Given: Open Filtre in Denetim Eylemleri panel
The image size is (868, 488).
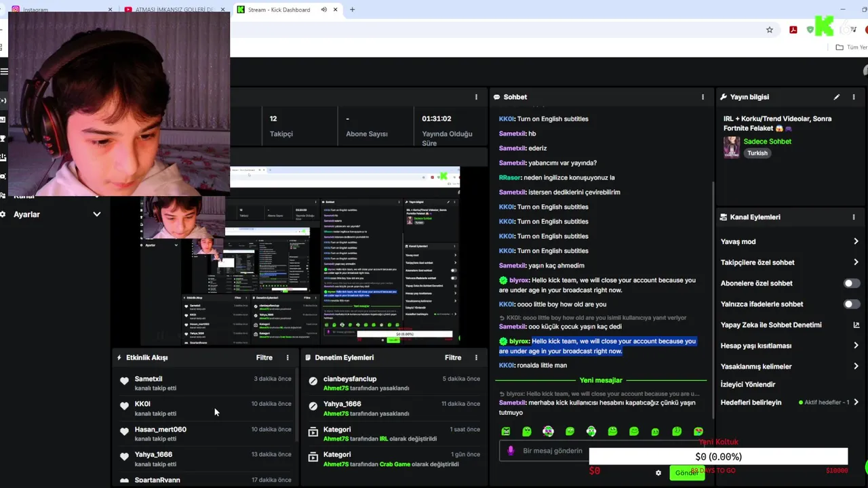Looking at the screenshot, I should (453, 357).
